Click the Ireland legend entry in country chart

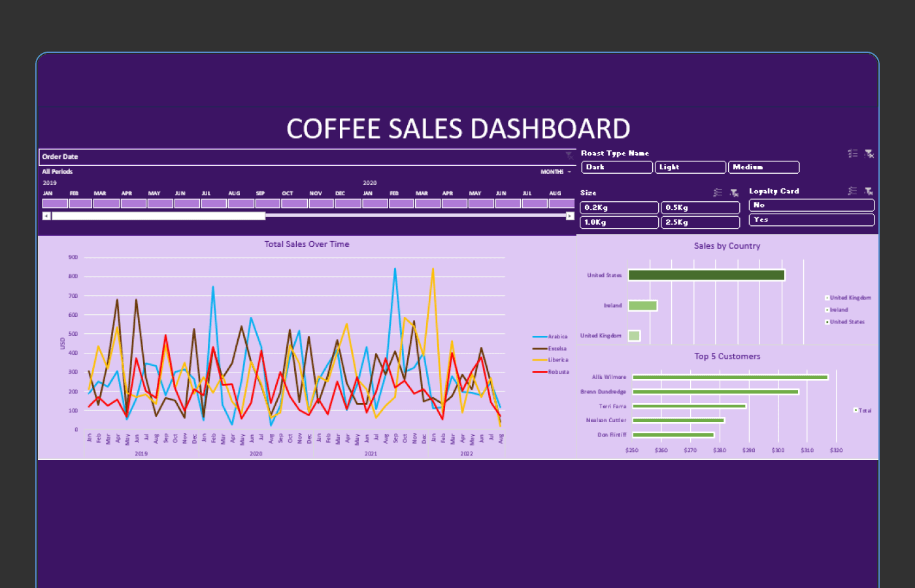click(837, 310)
